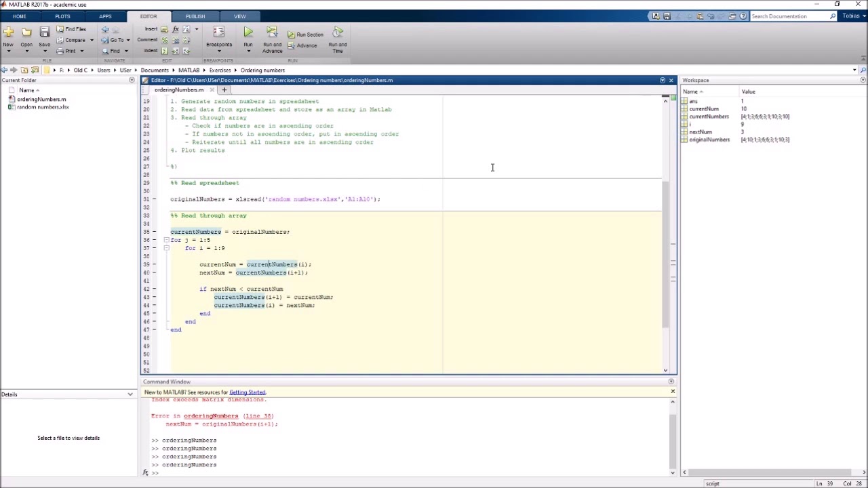This screenshot has width=868, height=488.
Task: Click the paste icon in quick access toolbar
Action: coord(699,16)
